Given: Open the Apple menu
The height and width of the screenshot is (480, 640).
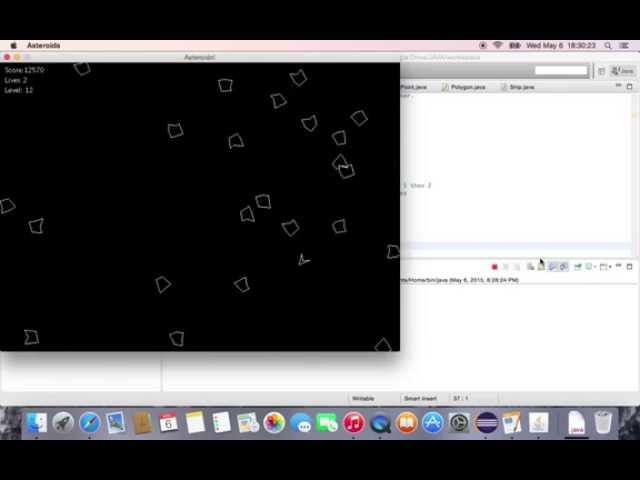Looking at the screenshot, I should coord(13,45).
